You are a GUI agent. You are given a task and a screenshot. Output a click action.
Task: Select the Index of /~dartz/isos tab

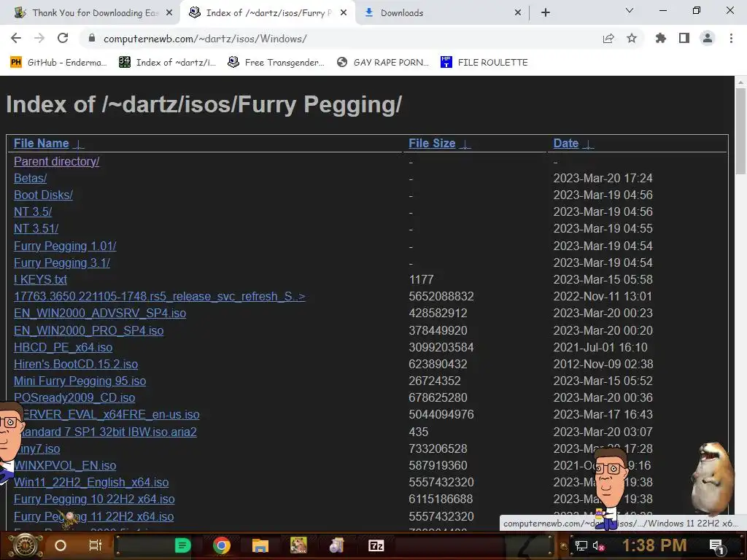pos(268,13)
